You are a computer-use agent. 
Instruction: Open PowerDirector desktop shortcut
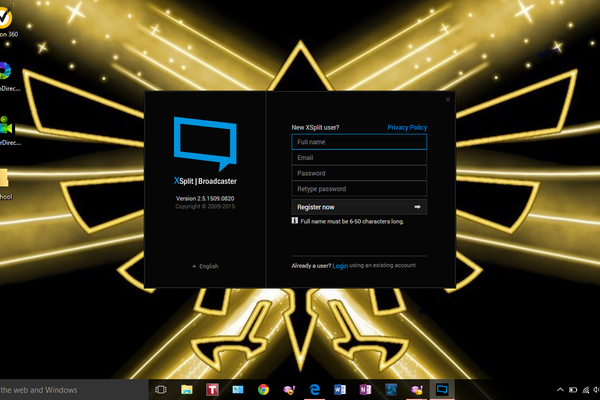tap(8, 131)
